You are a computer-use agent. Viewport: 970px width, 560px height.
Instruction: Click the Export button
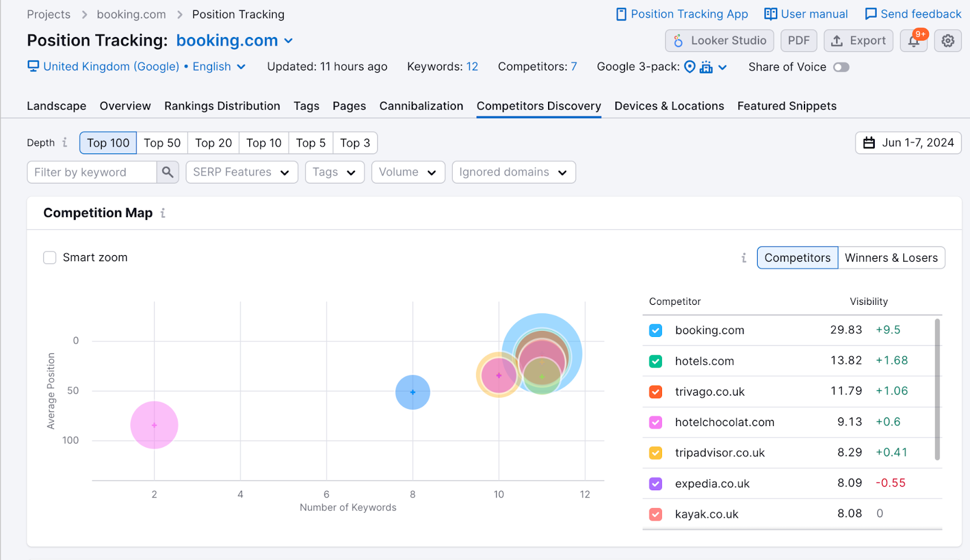pyautogui.click(x=858, y=41)
